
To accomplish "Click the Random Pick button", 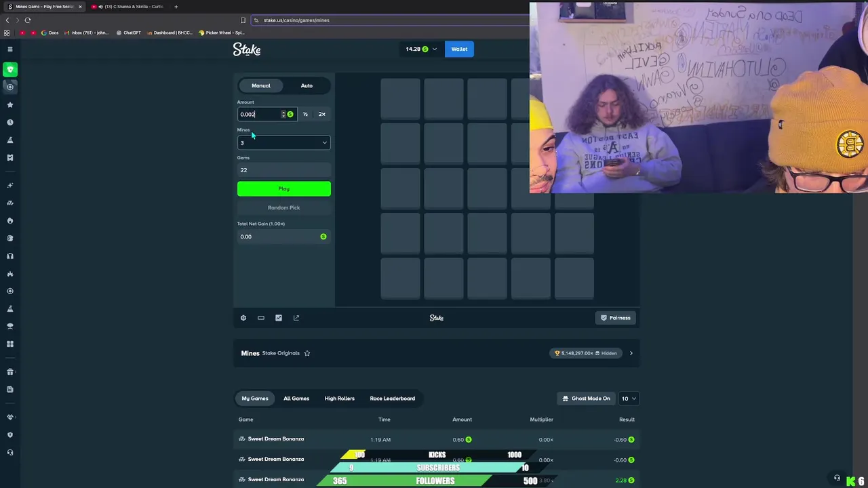I will pyautogui.click(x=284, y=207).
